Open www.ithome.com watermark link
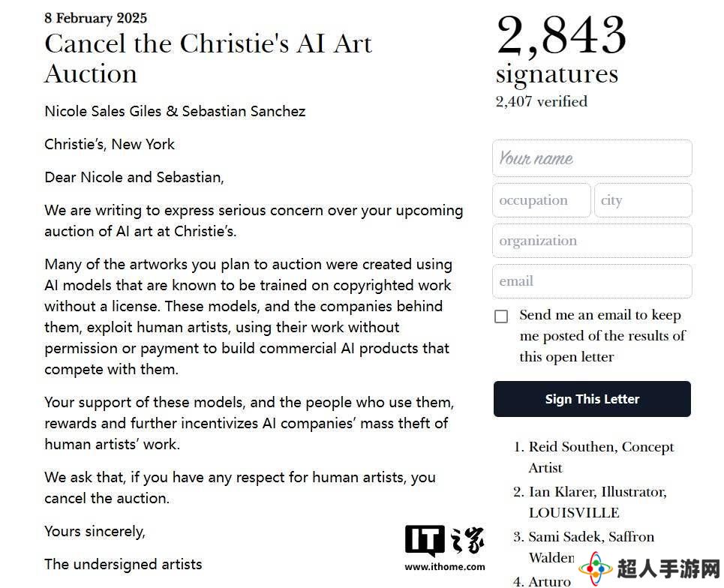Screen dimensions: 724x588 coord(445,567)
